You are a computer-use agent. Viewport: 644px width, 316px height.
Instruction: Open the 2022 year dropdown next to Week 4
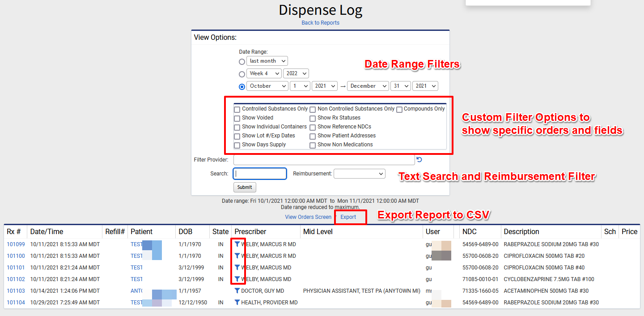click(296, 73)
